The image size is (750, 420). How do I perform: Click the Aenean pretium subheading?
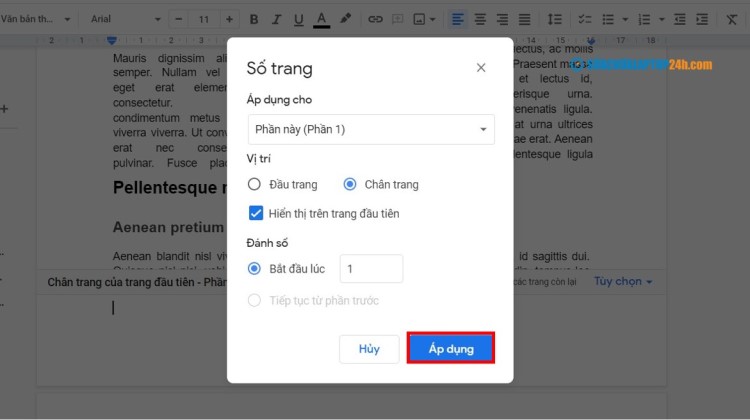click(x=168, y=227)
